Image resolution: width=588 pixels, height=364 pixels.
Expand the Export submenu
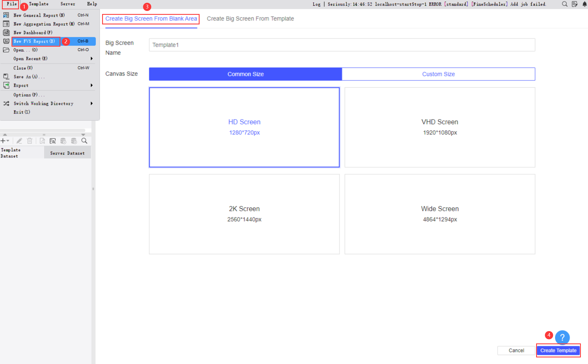pyautogui.click(x=92, y=85)
